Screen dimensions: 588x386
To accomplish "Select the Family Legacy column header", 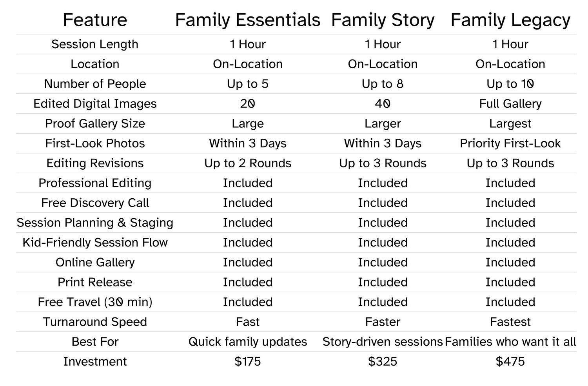I will pos(510,20).
